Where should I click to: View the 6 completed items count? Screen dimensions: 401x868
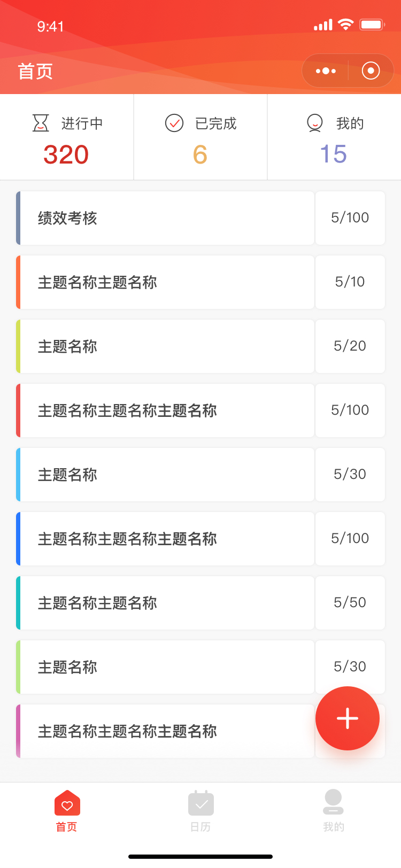click(200, 154)
